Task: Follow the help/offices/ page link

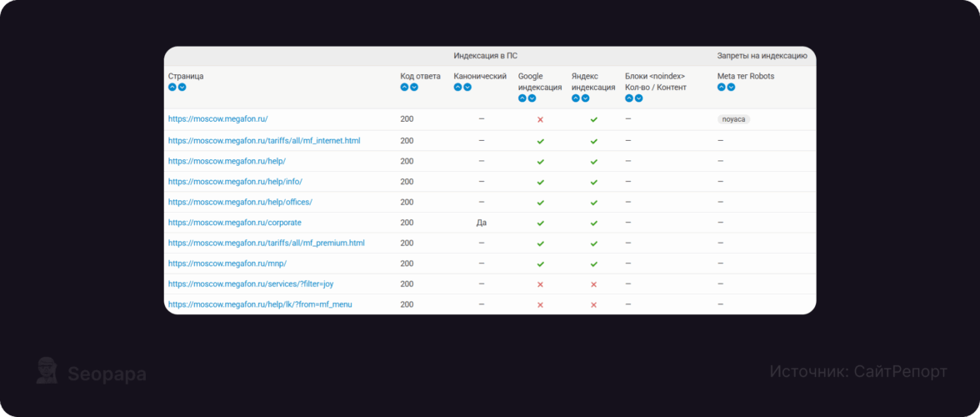Action: pyautogui.click(x=240, y=202)
